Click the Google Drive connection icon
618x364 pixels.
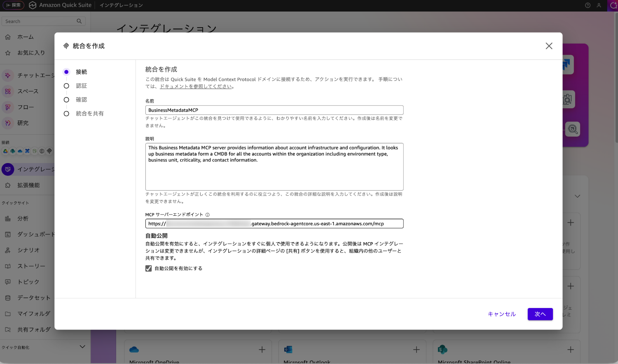coord(5,151)
